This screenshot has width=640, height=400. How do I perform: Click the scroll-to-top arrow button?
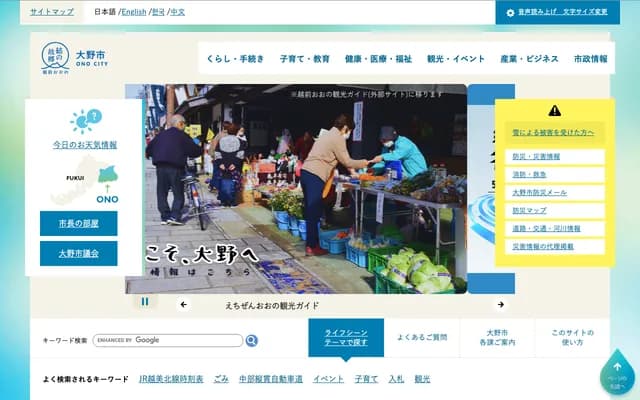(x=617, y=371)
